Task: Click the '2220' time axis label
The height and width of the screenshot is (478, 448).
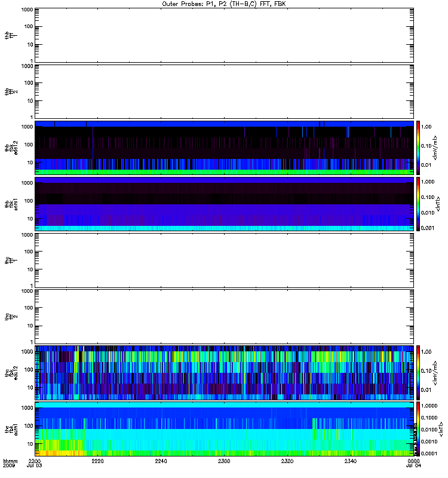Action: pyautogui.click(x=97, y=461)
